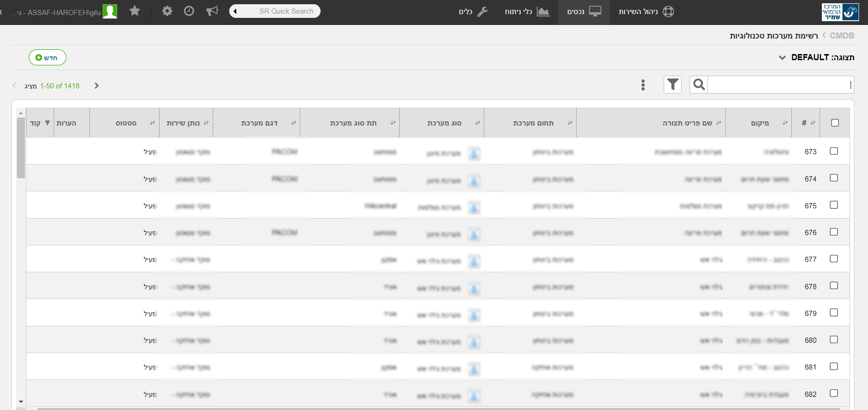Open the filter funnel icon
Screen dimensions: 868x410
pyautogui.click(x=673, y=85)
